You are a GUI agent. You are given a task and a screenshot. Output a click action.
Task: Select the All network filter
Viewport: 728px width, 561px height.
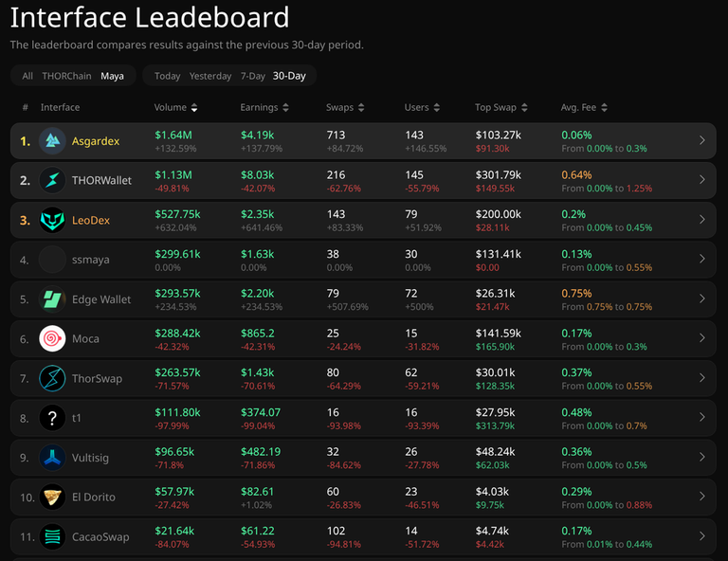27,76
